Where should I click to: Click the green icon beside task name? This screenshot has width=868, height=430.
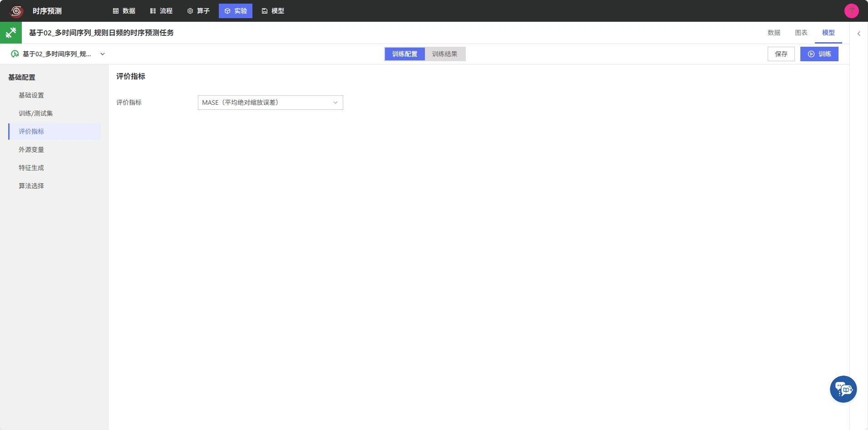[x=15, y=54]
